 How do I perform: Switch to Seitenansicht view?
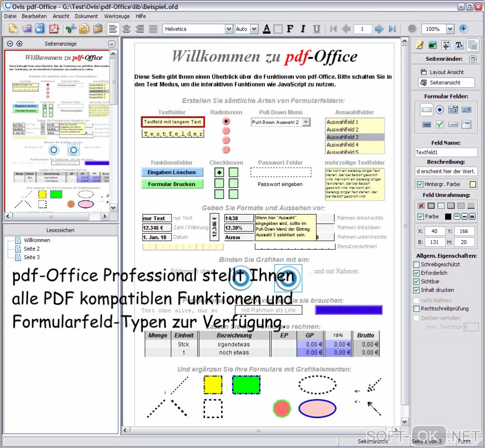click(x=446, y=83)
